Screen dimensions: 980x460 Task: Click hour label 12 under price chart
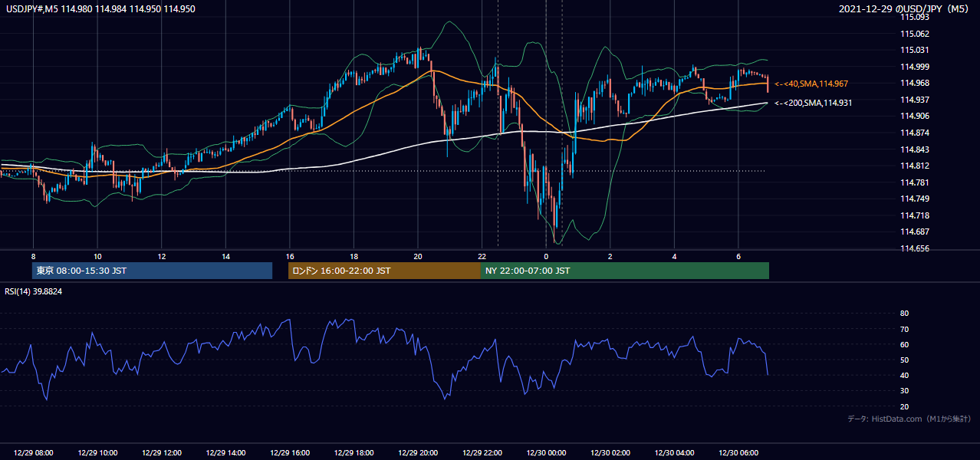tap(162, 256)
